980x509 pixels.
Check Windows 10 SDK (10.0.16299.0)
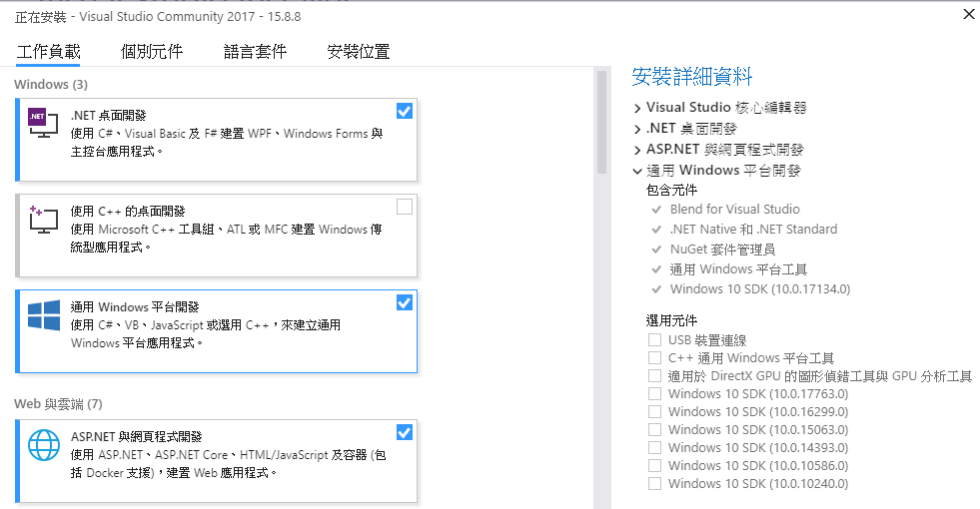coord(654,411)
